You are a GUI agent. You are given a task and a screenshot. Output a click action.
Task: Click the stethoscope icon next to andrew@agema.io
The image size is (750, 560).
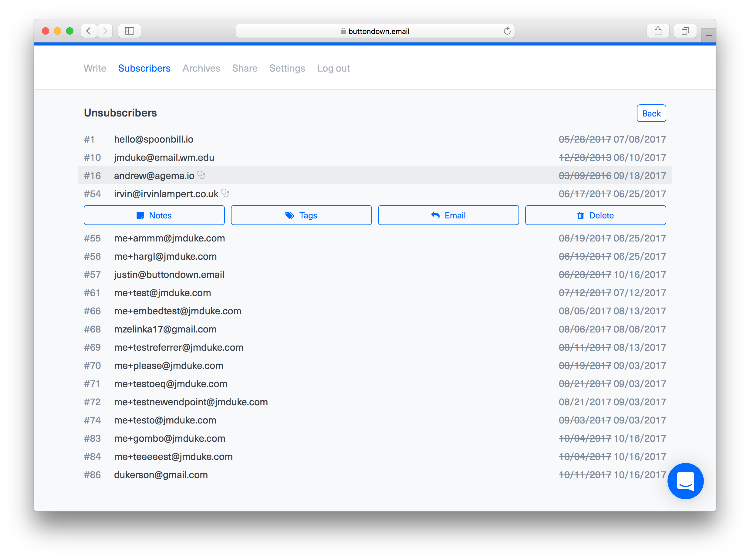pos(201,175)
